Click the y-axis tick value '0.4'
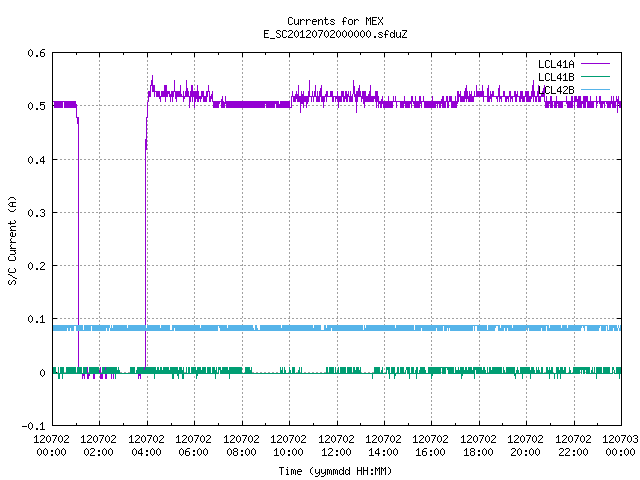This screenshot has height=480, width=640. [x=36, y=160]
